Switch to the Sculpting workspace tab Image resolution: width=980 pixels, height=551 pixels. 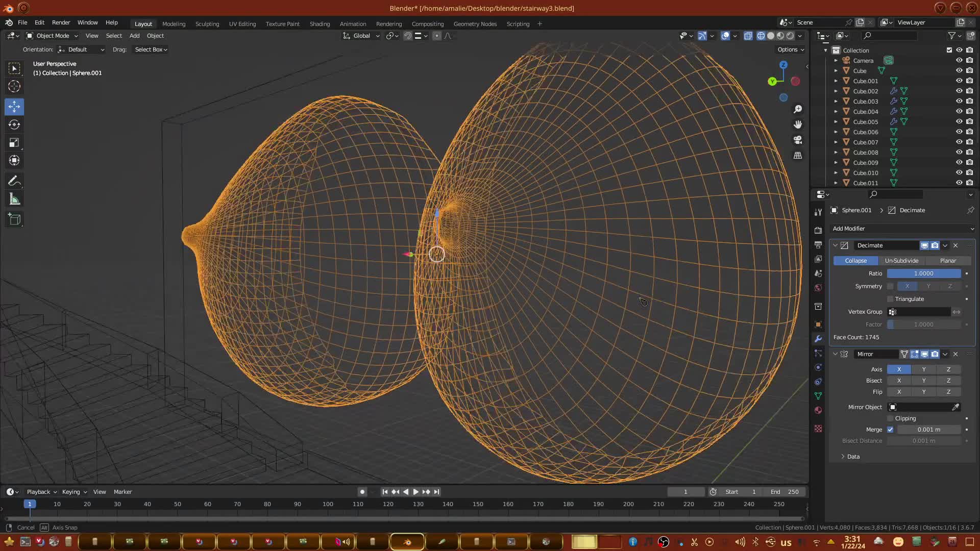207,24
